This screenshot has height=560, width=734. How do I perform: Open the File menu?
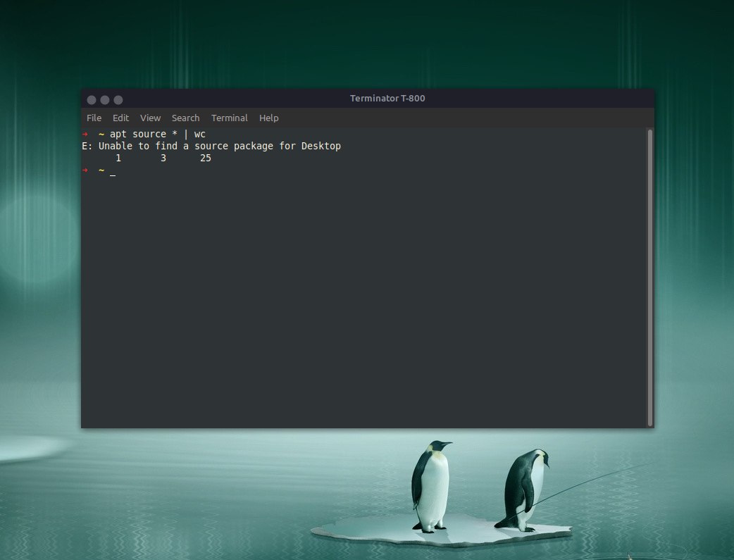tap(94, 118)
